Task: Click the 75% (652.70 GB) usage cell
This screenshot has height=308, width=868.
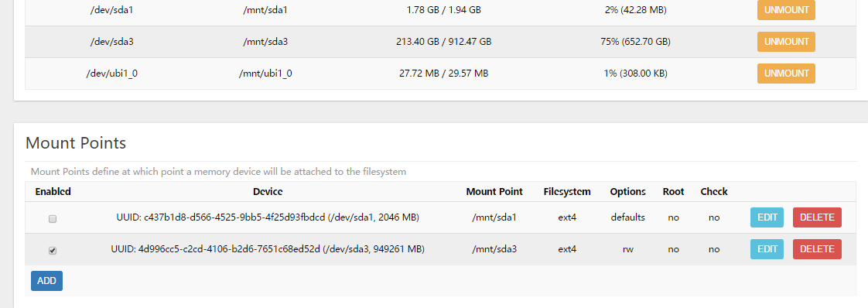Action: (635, 42)
